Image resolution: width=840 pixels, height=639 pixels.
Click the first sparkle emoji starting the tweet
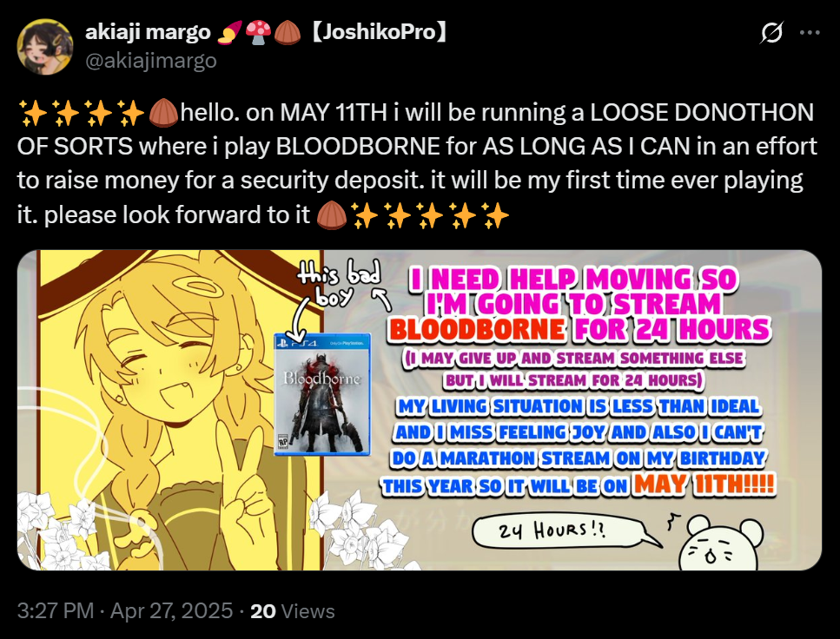click(x=33, y=113)
